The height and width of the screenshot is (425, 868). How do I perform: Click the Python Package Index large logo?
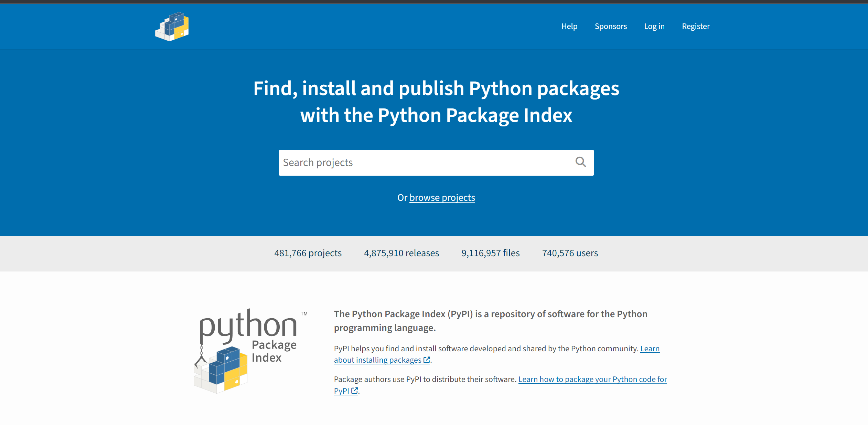click(x=250, y=351)
